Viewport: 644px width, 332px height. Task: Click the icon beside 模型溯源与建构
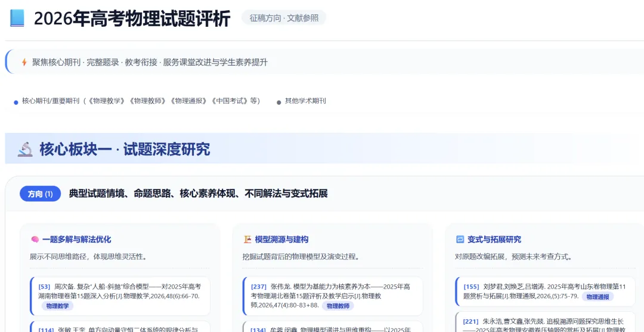click(247, 240)
